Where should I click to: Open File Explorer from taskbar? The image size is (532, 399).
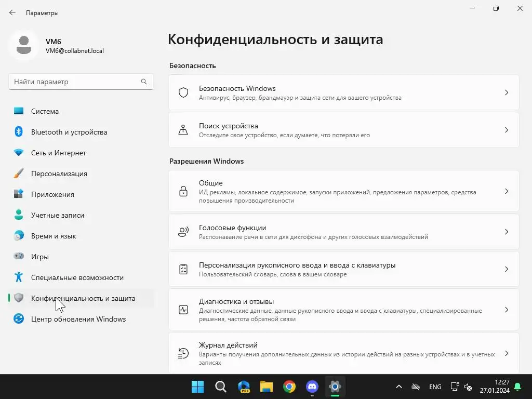267,387
